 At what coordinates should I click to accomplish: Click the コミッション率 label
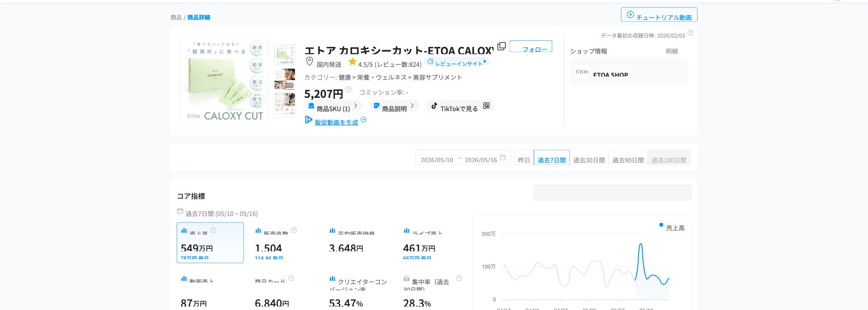[381, 92]
